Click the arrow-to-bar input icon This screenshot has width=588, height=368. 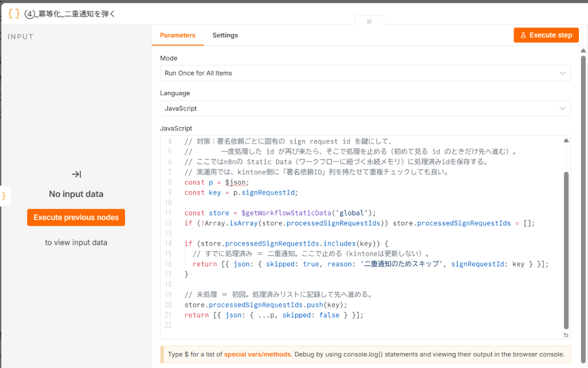click(x=76, y=174)
